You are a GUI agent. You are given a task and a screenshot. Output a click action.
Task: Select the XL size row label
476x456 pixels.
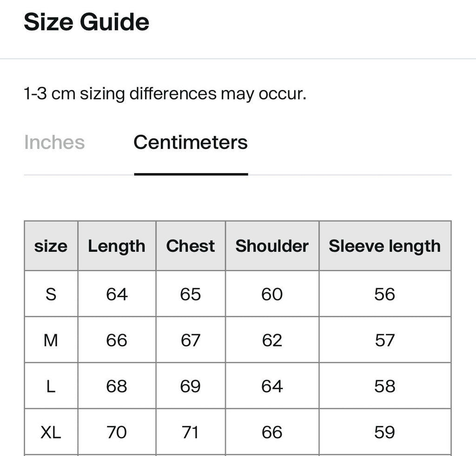click(x=51, y=432)
